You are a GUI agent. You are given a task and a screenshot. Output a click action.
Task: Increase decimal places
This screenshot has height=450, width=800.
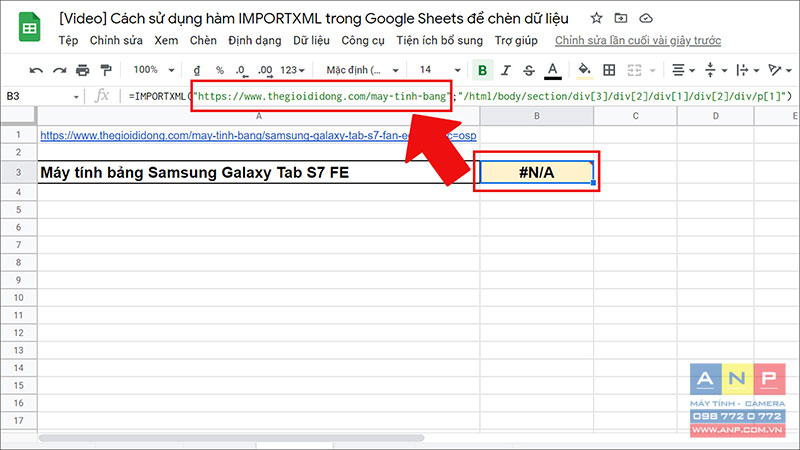tap(265, 70)
